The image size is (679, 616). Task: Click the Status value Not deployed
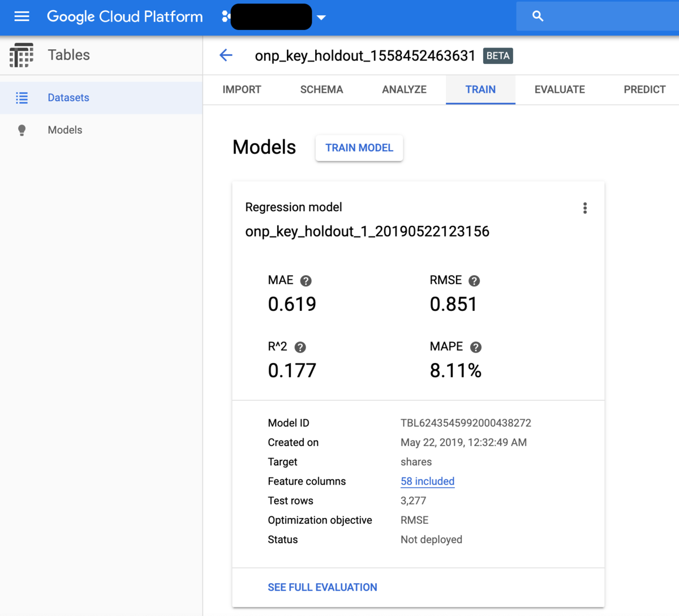click(431, 540)
